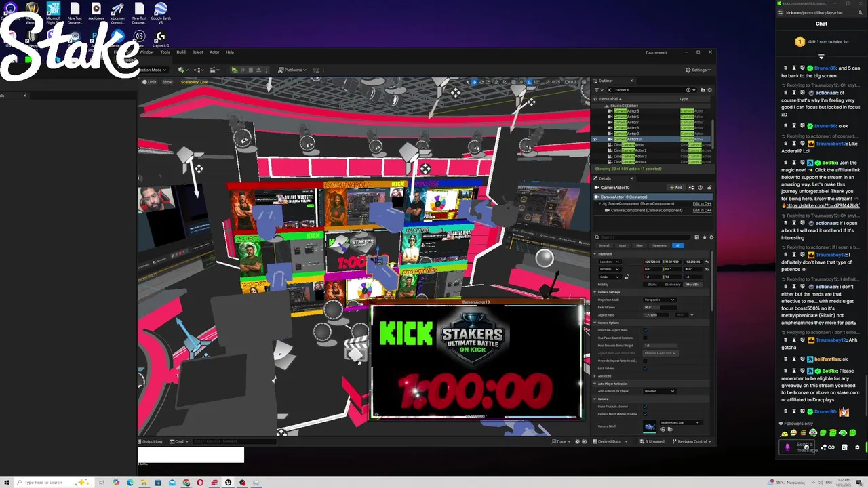The image size is (868, 488).
Task: Select the General filter in Details
Action: pyautogui.click(x=604, y=245)
